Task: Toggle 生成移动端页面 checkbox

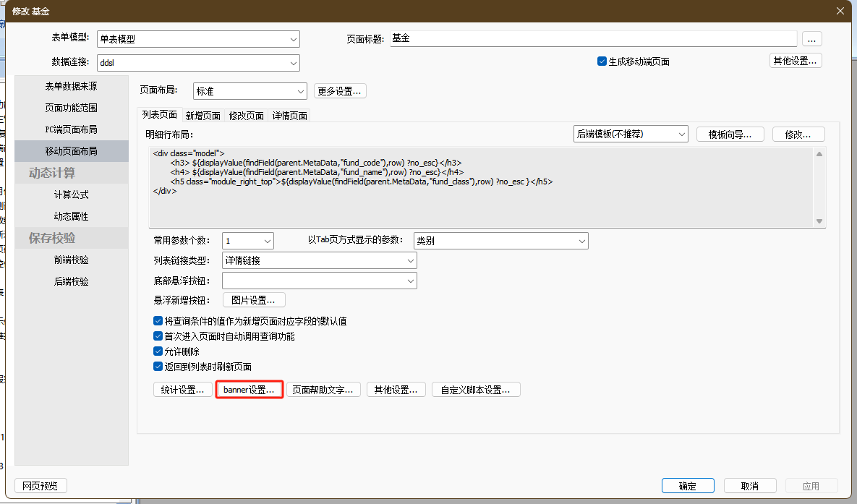Action: 602,61
